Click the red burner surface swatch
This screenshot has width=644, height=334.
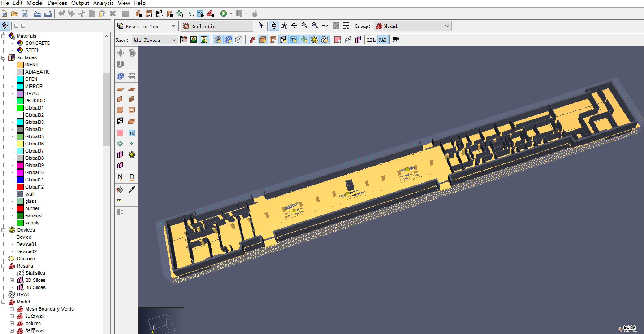[20, 208]
